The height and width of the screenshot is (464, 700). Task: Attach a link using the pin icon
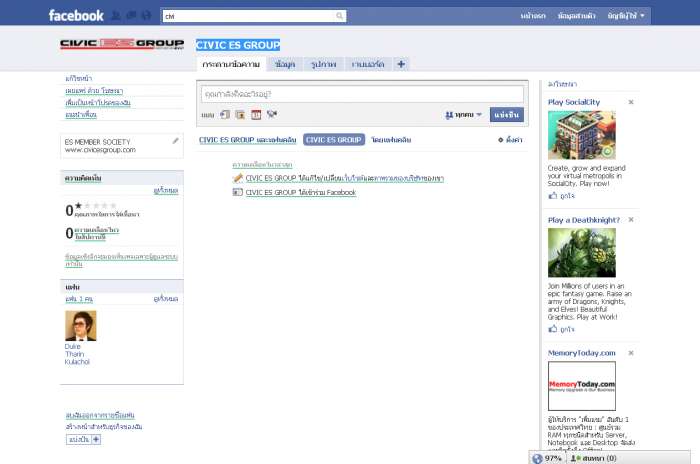(x=272, y=114)
